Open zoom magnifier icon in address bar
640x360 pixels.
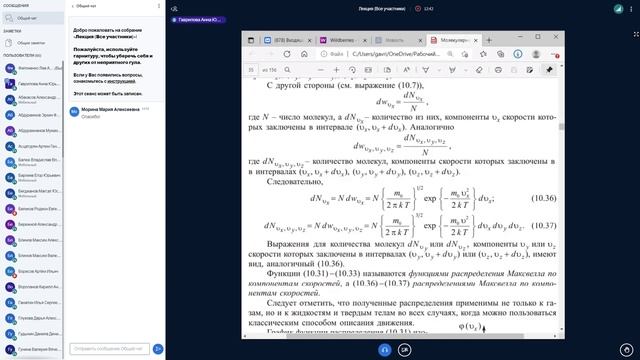coord(450,54)
